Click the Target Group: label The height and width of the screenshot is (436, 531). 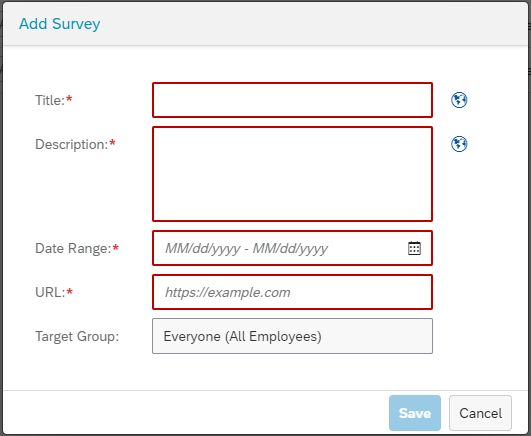tap(77, 336)
